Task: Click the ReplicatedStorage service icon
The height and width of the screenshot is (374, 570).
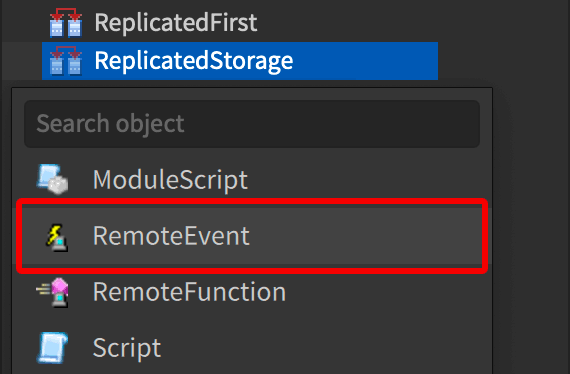Action: (x=66, y=61)
